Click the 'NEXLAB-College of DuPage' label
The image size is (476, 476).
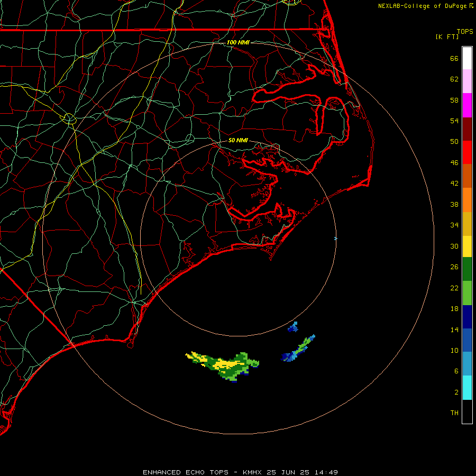422,6
